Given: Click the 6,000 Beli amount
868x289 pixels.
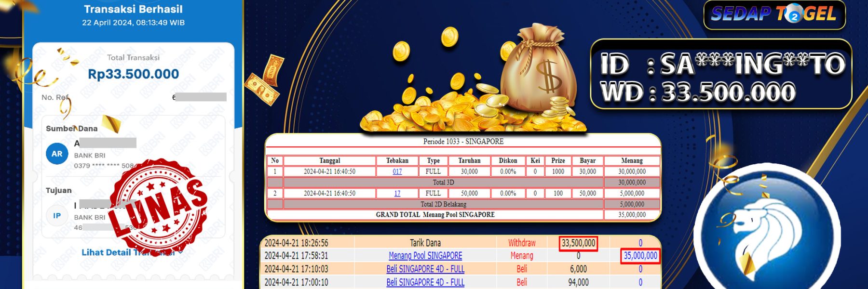Looking at the screenshot, I should pos(578,269).
